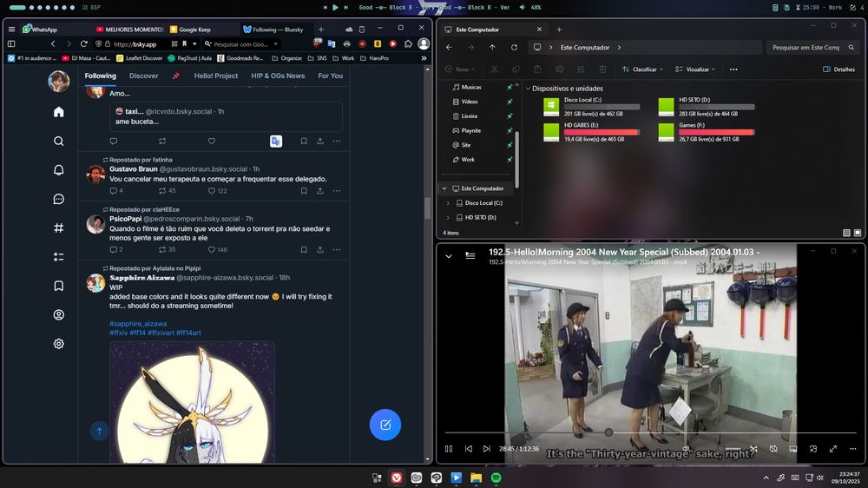Share PsicoPapi's post

[320, 249]
